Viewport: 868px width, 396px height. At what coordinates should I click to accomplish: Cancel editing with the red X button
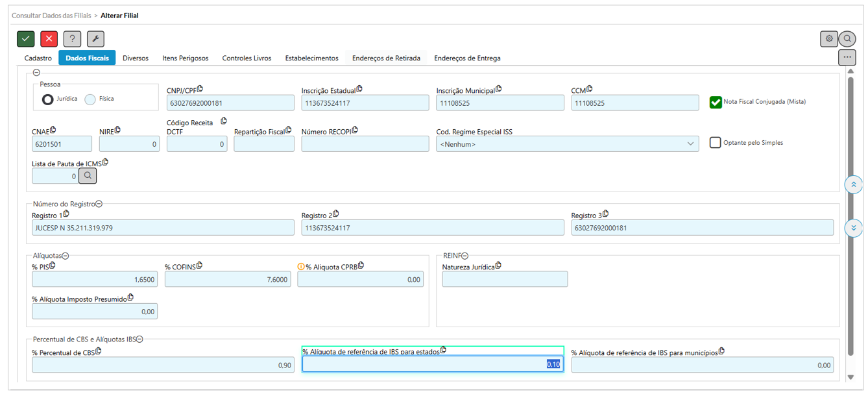(x=49, y=39)
